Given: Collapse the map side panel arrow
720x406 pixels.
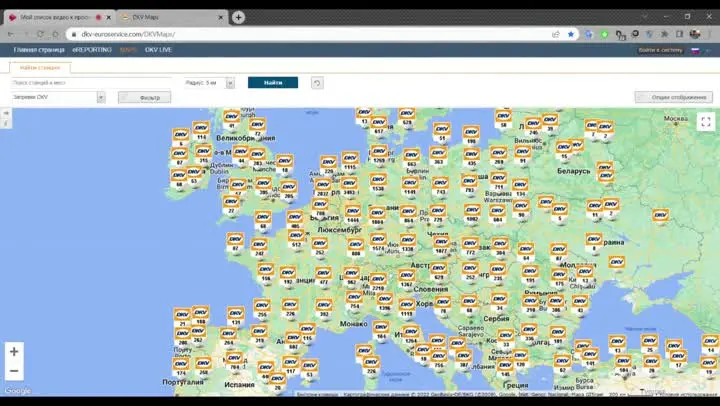Looking at the screenshot, I should (6, 113).
